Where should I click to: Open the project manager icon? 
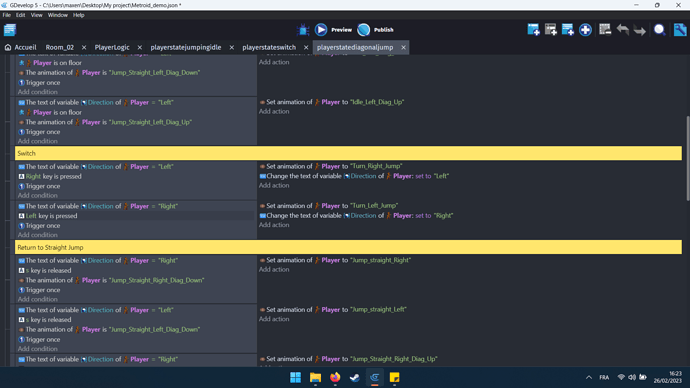point(10,30)
